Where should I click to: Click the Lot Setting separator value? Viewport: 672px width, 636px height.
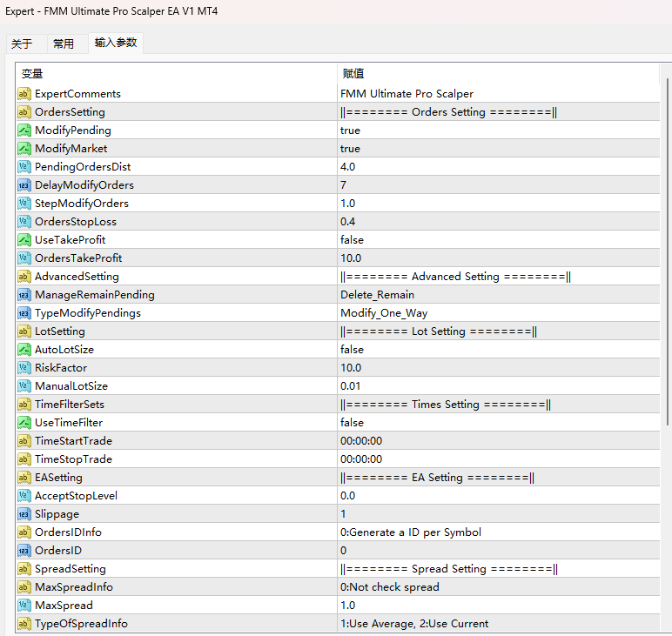[x=439, y=331]
